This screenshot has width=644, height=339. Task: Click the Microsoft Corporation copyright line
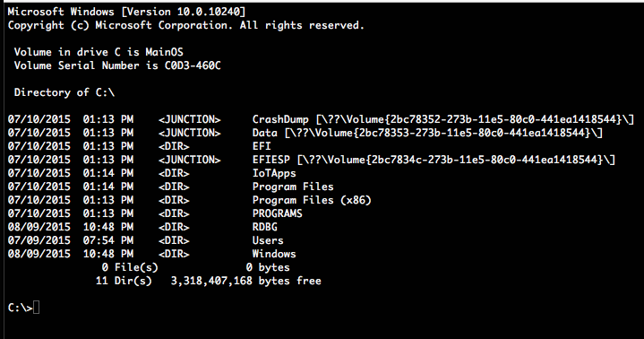coord(186,25)
